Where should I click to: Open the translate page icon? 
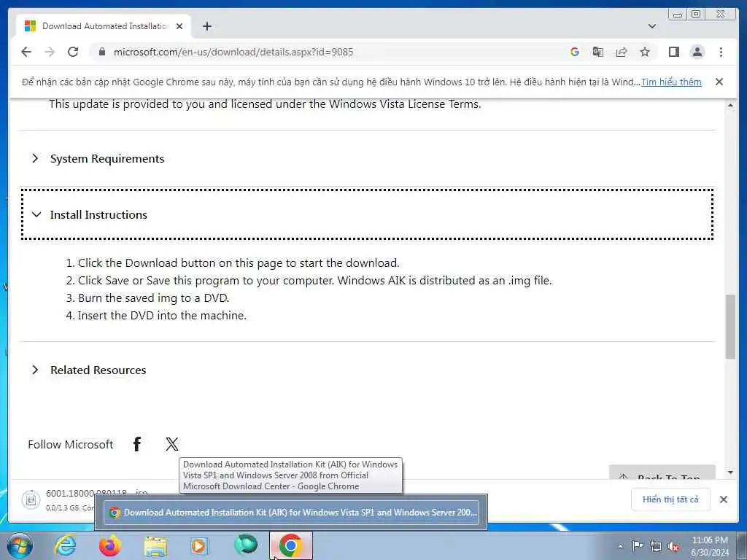click(598, 52)
